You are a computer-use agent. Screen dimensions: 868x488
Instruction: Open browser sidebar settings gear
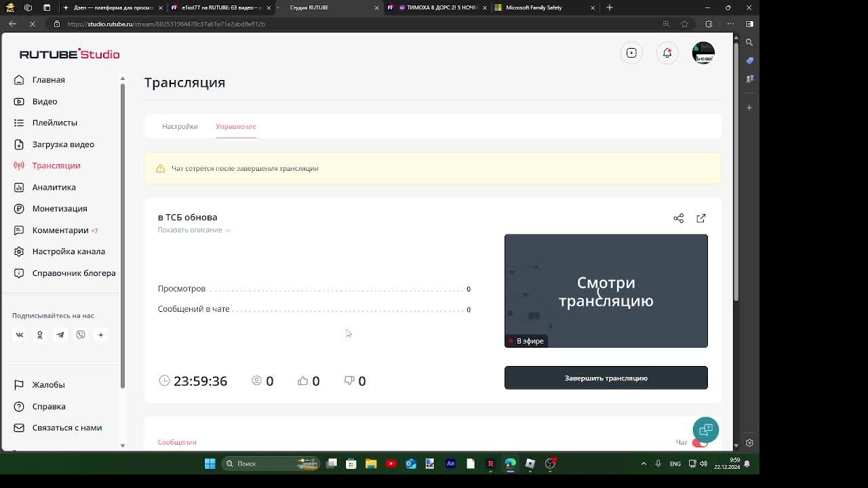tap(749, 443)
